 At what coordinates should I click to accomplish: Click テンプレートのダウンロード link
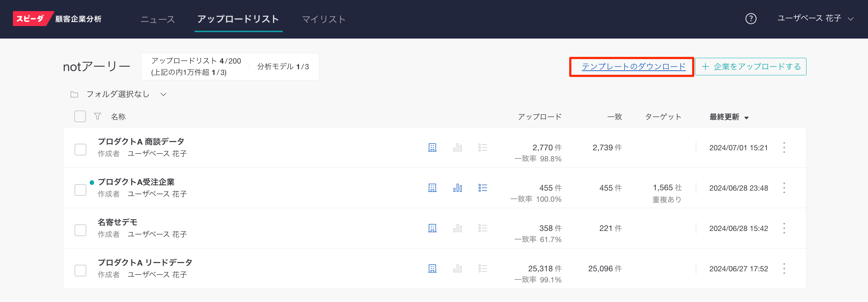[633, 67]
